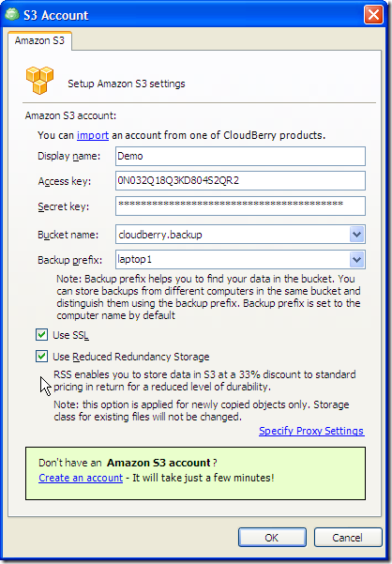
Task: Select the Amazon S3 tab
Action: click(x=39, y=40)
